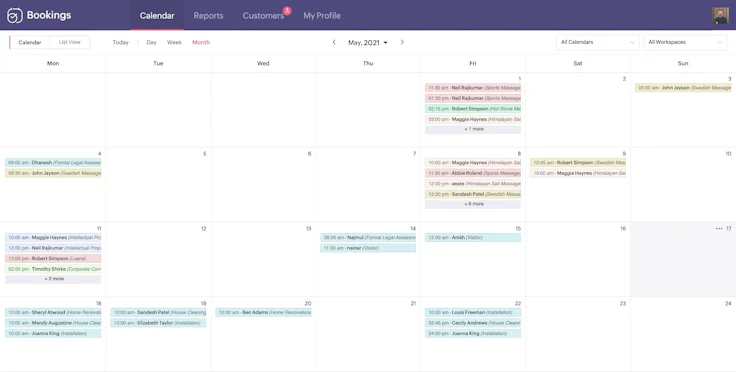Open the My Profile tab
The height and width of the screenshot is (372, 736).
(x=322, y=15)
